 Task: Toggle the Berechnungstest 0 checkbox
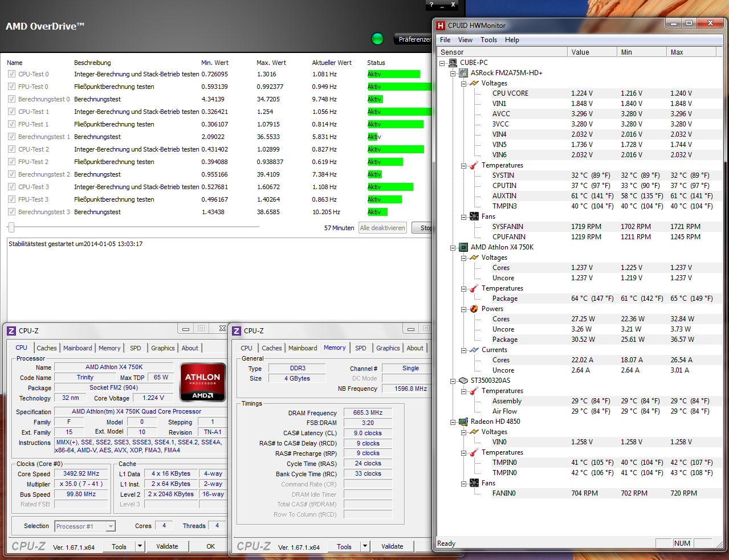11,99
